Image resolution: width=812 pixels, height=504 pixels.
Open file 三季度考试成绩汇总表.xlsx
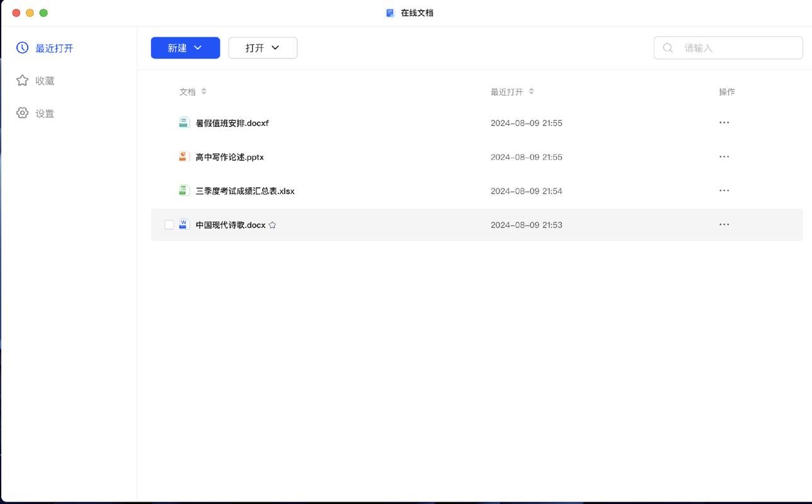click(x=245, y=191)
